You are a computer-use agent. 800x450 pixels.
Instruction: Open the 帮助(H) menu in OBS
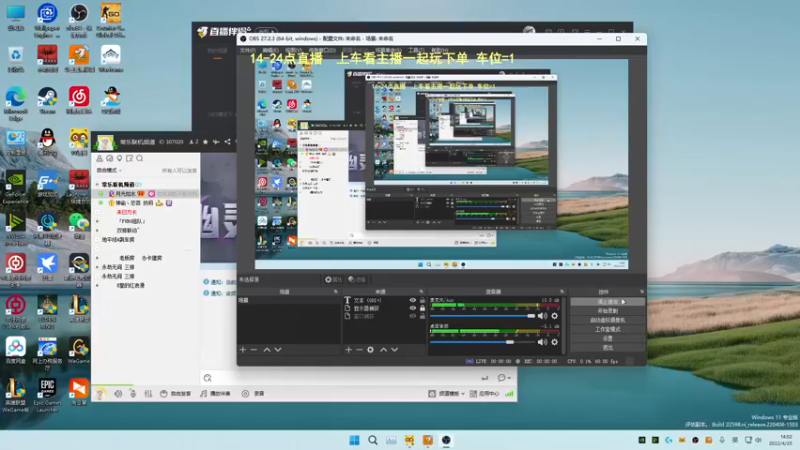(439, 51)
